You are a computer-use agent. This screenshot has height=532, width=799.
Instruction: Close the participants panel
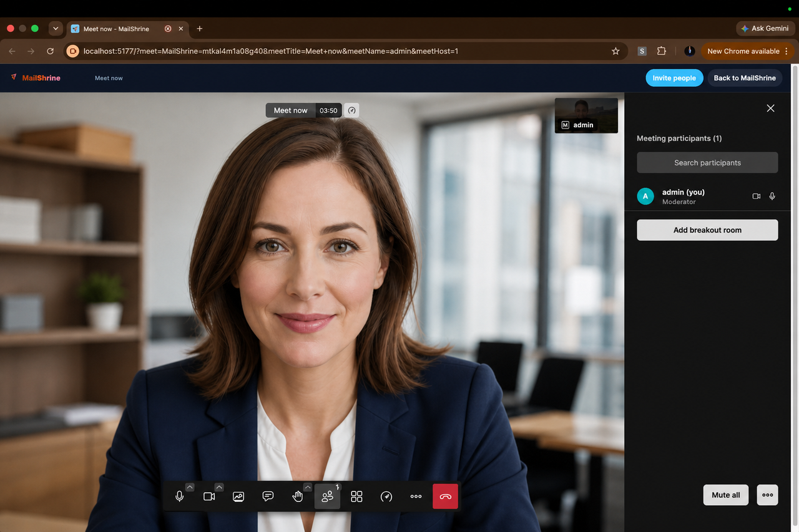click(770, 108)
